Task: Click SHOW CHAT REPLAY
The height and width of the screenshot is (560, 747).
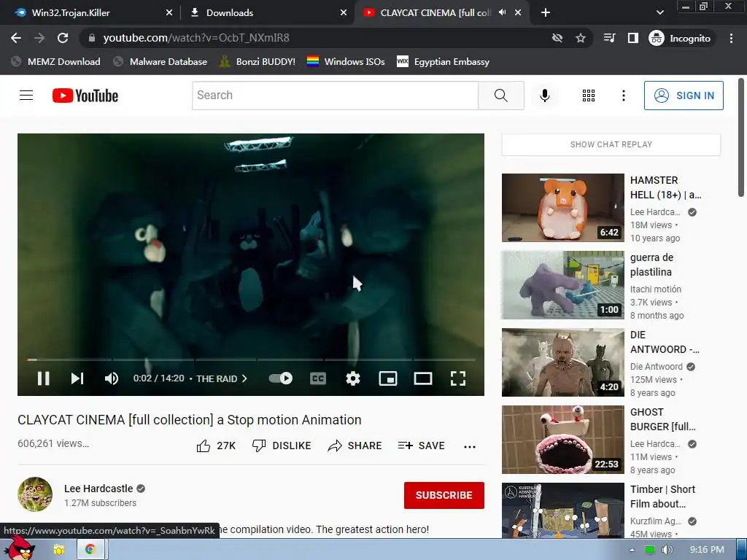Action: pos(611,144)
